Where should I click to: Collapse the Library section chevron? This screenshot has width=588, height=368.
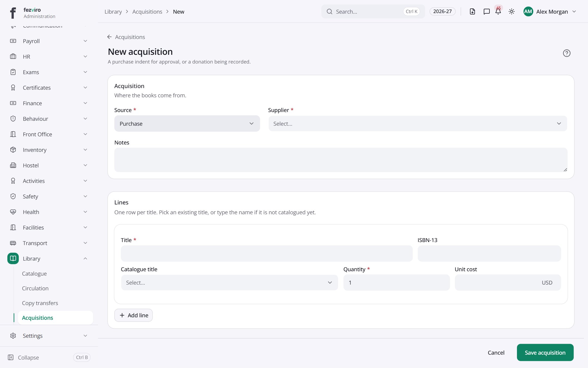coord(85,258)
